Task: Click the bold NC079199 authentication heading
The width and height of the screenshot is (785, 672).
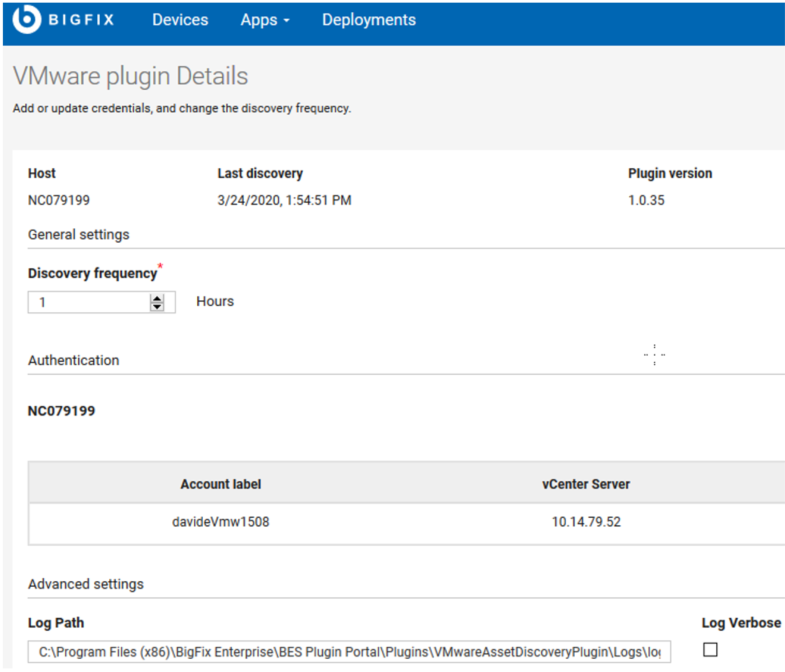Action: click(62, 411)
